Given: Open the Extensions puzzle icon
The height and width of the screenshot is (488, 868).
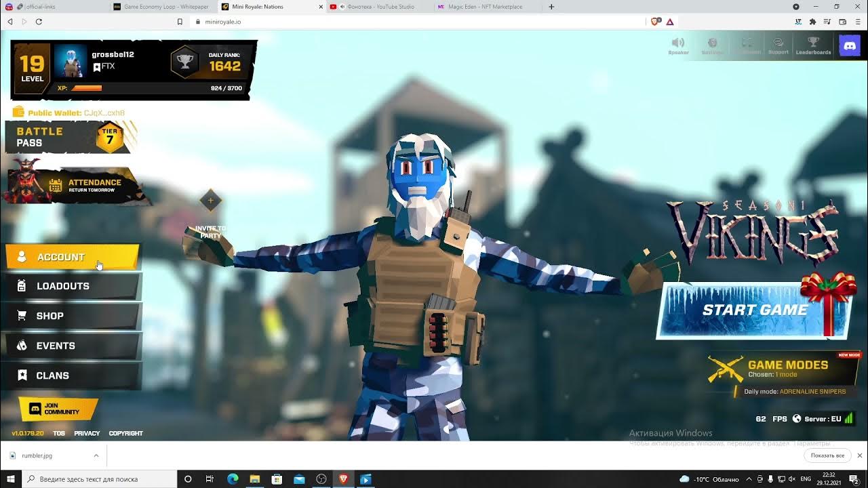Looking at the screenshot, I should tap(812, 22).
